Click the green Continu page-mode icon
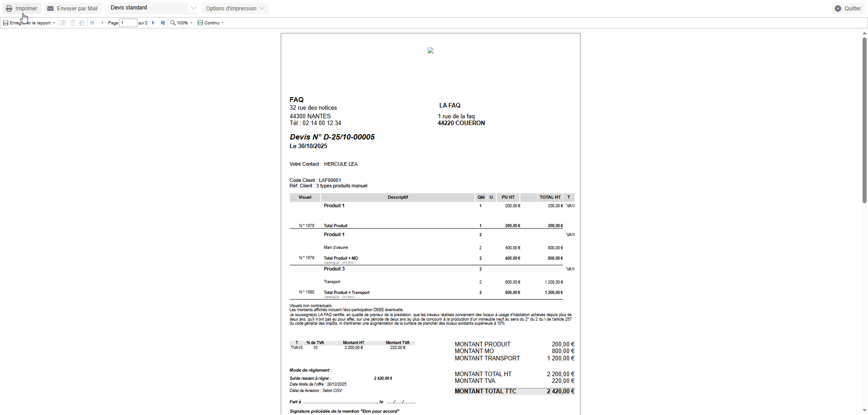Screen dimensions: 868x415 coord(200,23)
